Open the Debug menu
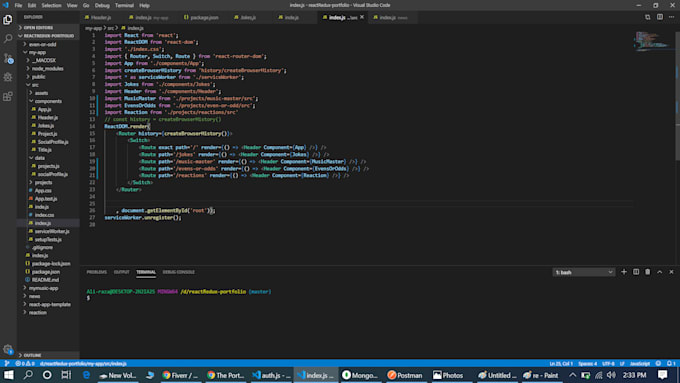 pos(102,5)
